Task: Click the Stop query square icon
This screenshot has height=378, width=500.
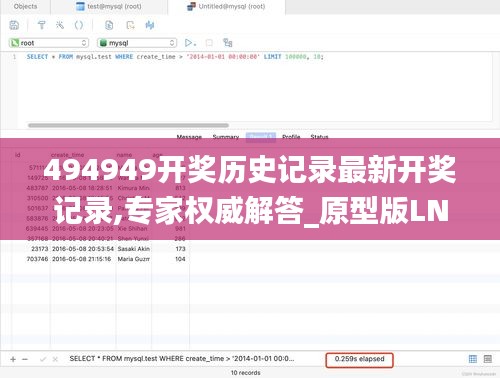Action: (209, 43)
